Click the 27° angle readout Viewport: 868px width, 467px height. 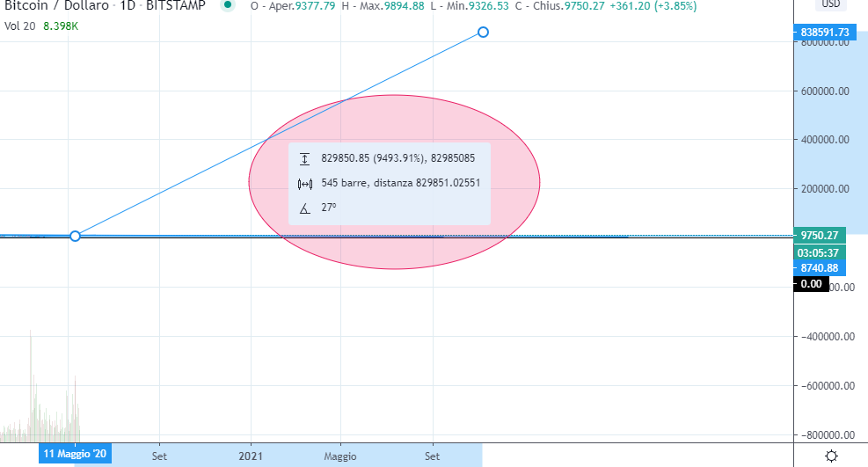pyautogui.click(x=329, y=208)
